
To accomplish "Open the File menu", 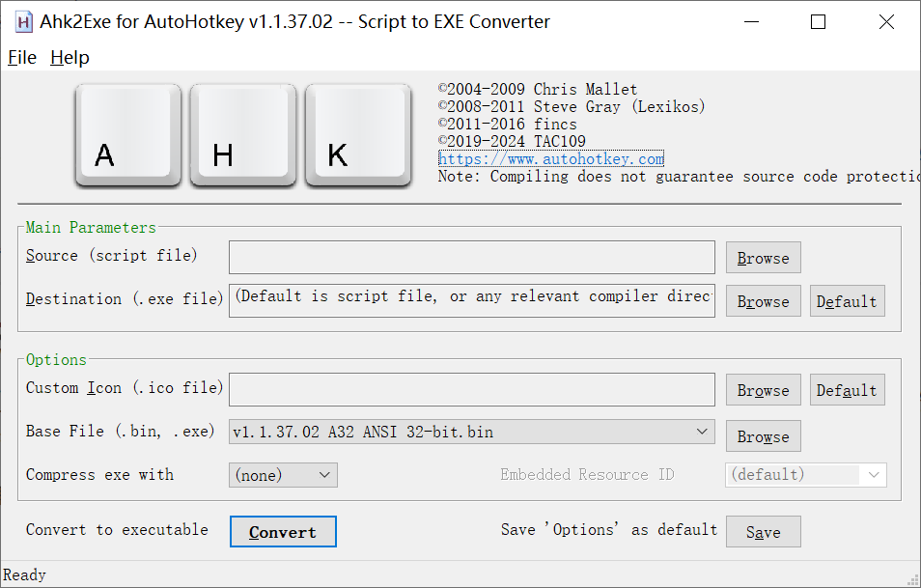I will (x=22, y=58).
